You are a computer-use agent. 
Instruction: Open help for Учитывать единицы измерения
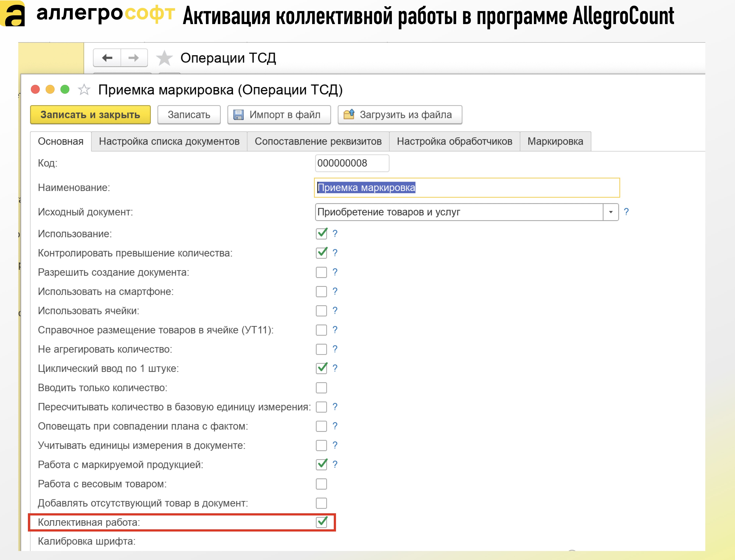(x=335, y=445)
